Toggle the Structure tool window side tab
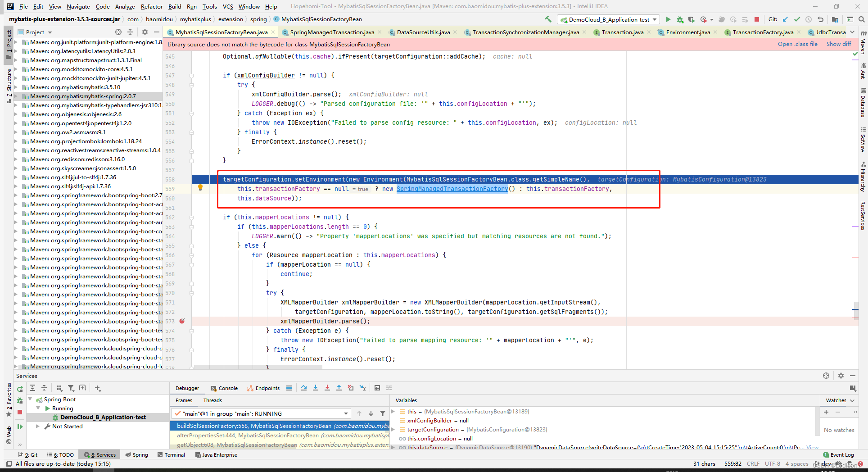Viewport: 868px width, 472px height. coord(9,86)
